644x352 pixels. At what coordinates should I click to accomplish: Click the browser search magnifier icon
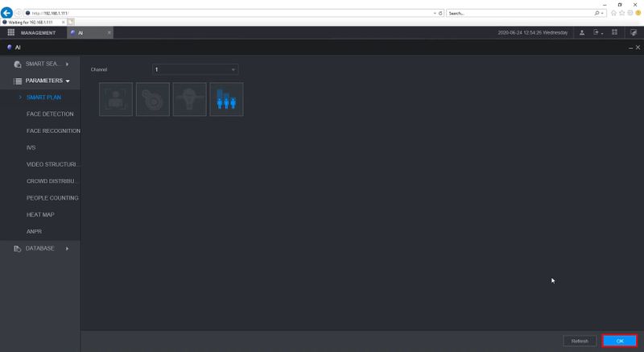click(x=597, y=13)
